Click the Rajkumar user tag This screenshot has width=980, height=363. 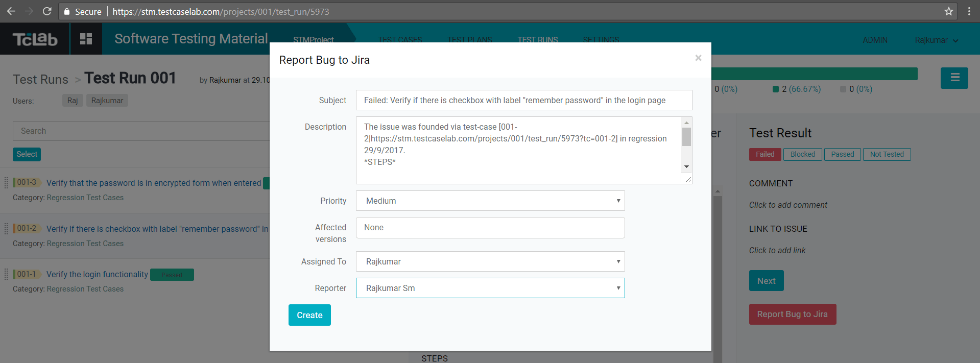coord(107,101)
